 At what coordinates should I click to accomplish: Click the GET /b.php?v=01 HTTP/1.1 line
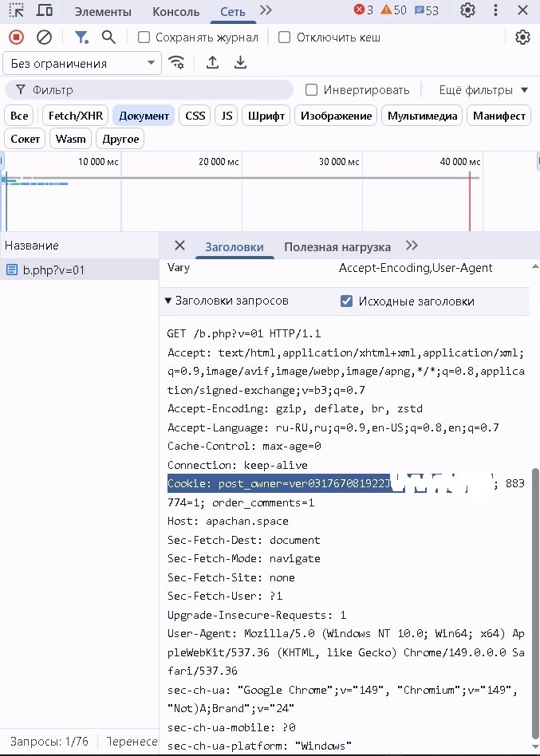coord(244,333)
